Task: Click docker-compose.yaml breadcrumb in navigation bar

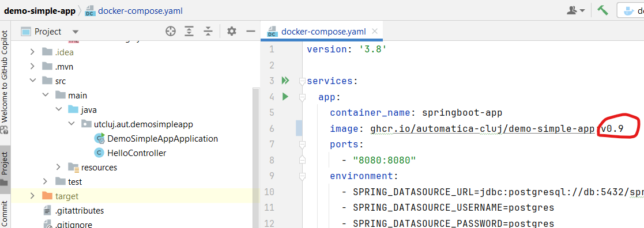Action: click(x=134, y=11)
